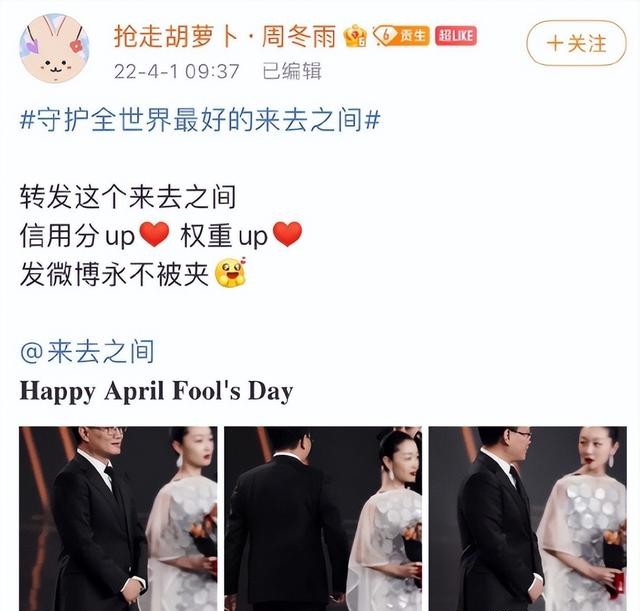Screen dimensions: 640x611
Task: Click the Happy April Fool's Day text
Action: click(x=156, y=391)
